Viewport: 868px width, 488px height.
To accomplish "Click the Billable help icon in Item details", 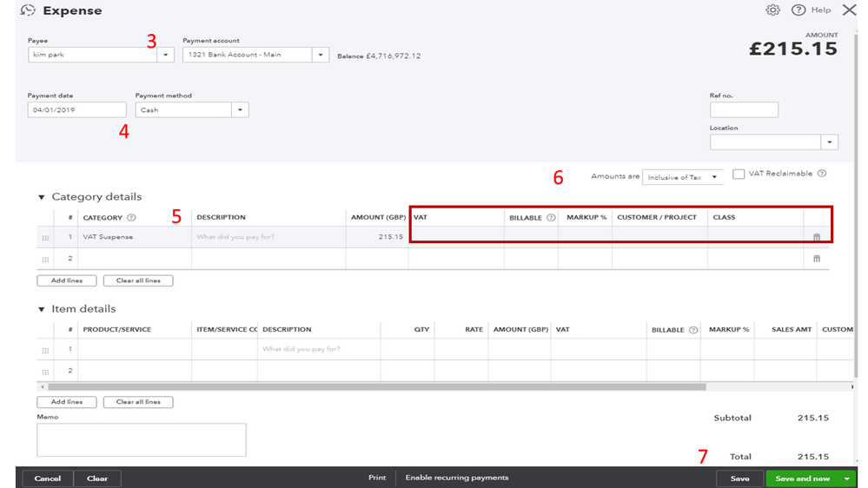I will coord(693,330).
